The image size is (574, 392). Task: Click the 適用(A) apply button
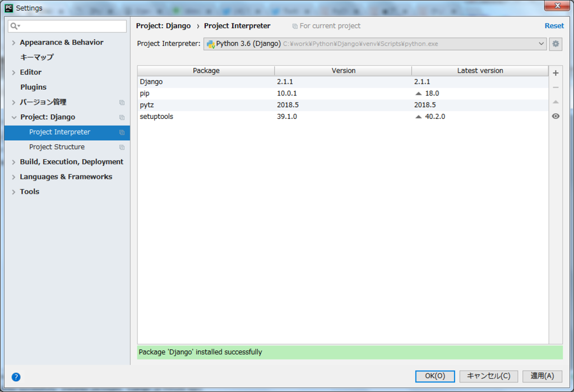[x=542, y=376]
